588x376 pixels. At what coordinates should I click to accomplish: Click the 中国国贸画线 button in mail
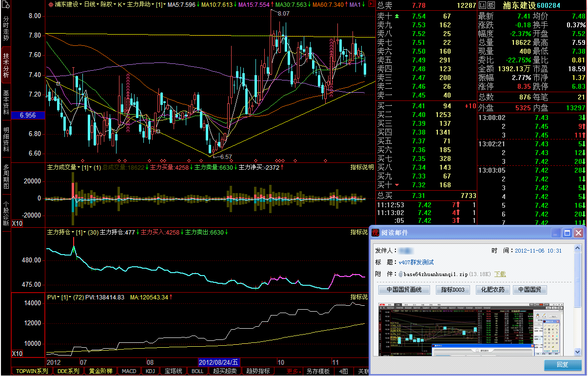point(404,290)
